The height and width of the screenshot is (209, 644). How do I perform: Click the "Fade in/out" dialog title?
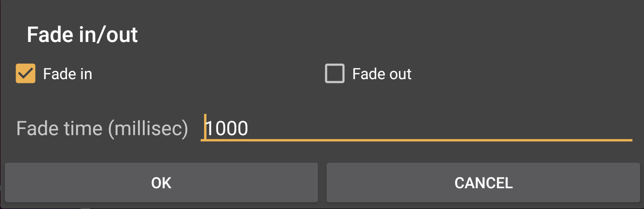(x=82, y=35)
